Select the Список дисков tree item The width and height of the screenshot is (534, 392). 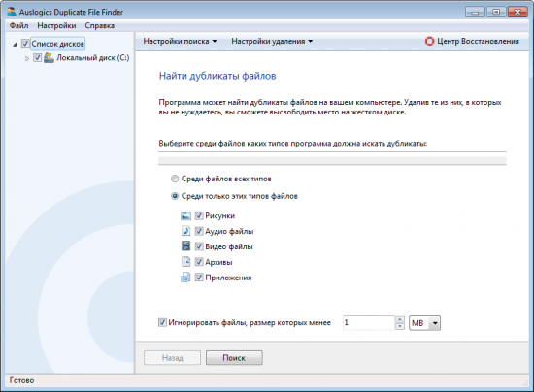coord(57,44)
